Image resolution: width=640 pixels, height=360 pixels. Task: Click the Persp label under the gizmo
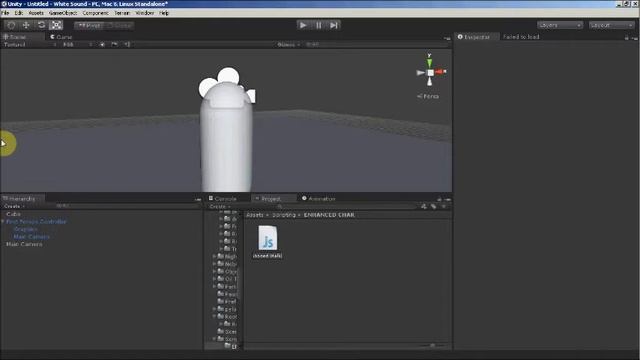click(x=428, y=96)
